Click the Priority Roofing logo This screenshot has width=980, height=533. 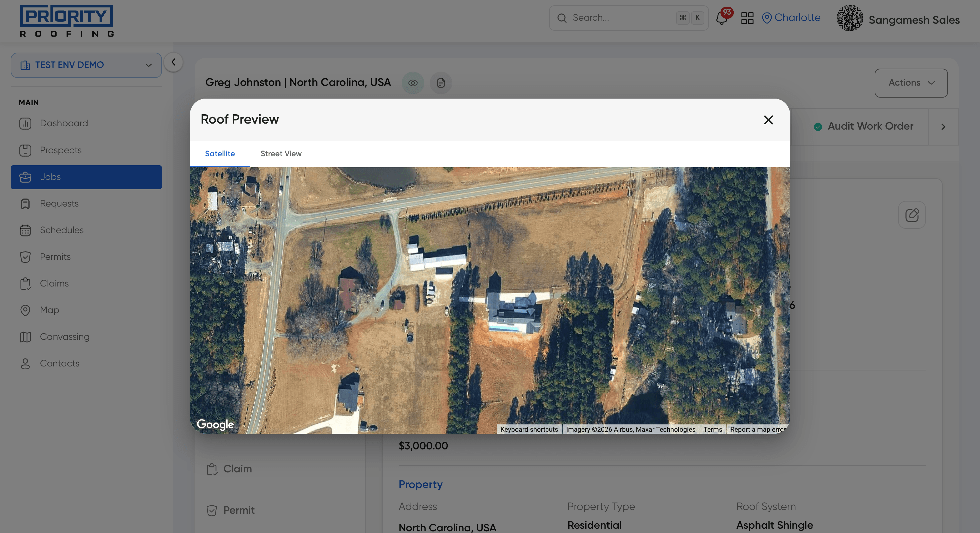pyautogui.click(x=67, y=21)
